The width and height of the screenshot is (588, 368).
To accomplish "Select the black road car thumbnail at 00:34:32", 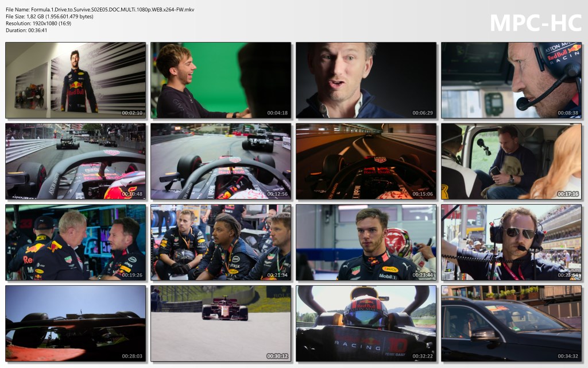I will tap(511, 323).
